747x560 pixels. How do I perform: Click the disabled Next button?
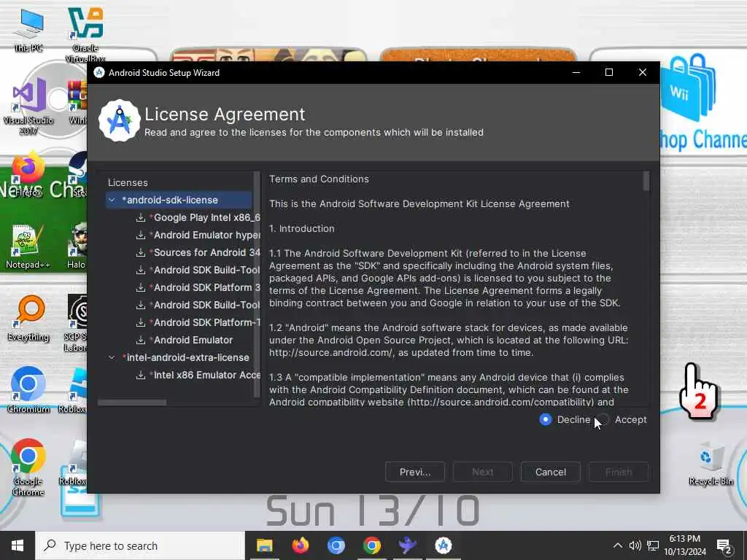(x=483, y=472)
